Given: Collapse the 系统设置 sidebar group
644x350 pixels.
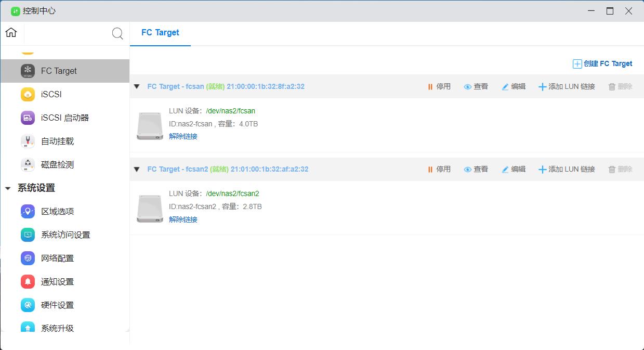Looking at the screenshot, I should point(8,188).
